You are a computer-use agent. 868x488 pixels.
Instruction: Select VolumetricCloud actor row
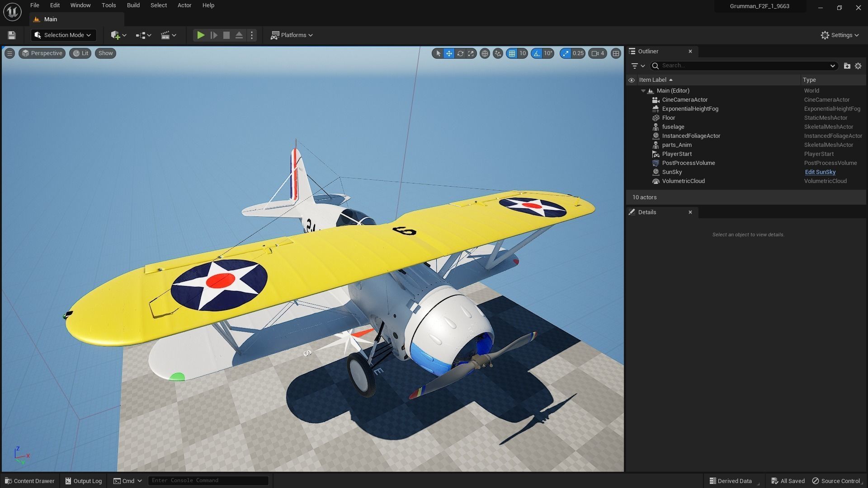pos(746,181)
